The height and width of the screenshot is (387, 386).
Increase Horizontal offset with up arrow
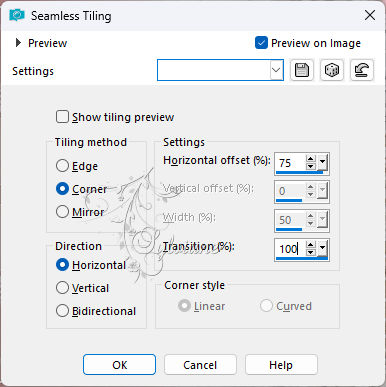[311, 159]
